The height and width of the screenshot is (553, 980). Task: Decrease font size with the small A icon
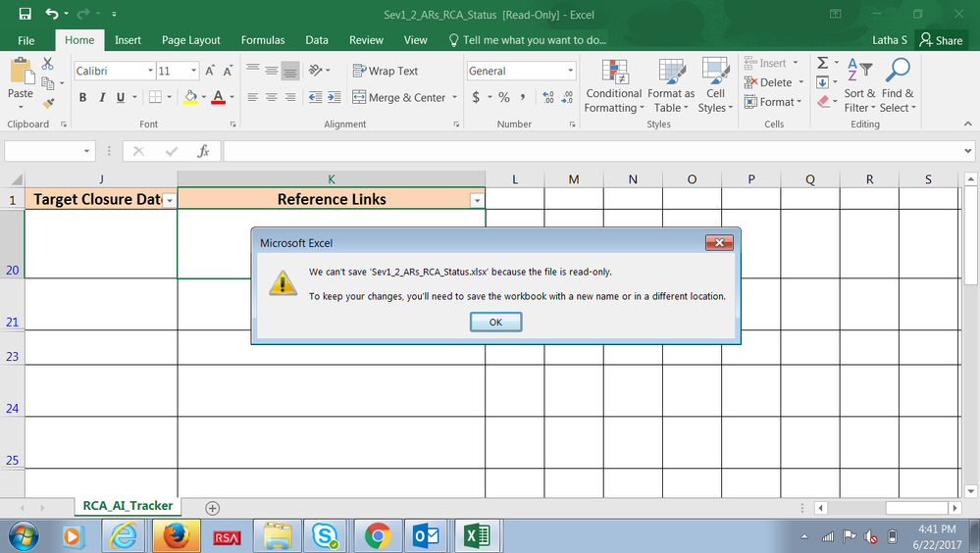(228, 72)
